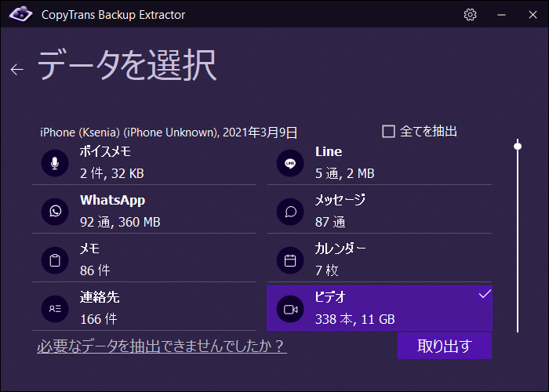Click the メッセージ label text
The height and width of the screenshot is (392, 549).
340,200
